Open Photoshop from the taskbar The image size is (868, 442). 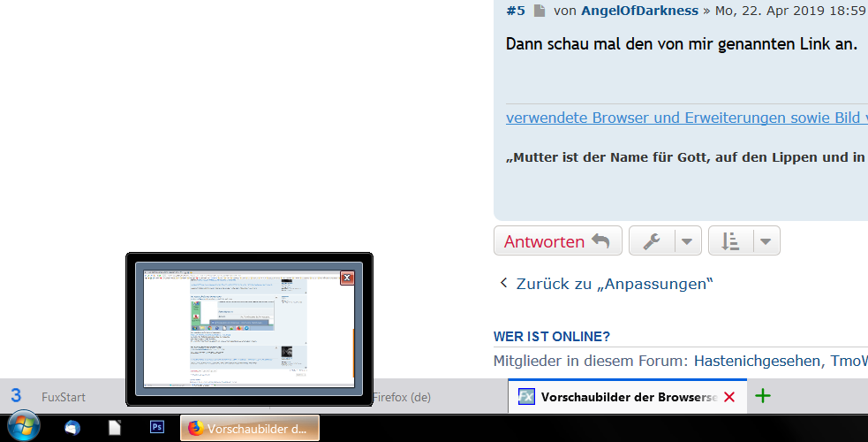(157, 428)
